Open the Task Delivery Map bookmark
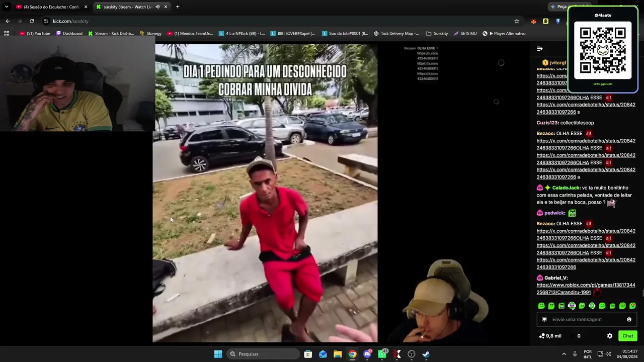The height and width of the screenshot is (362, 644). [396, 34]
